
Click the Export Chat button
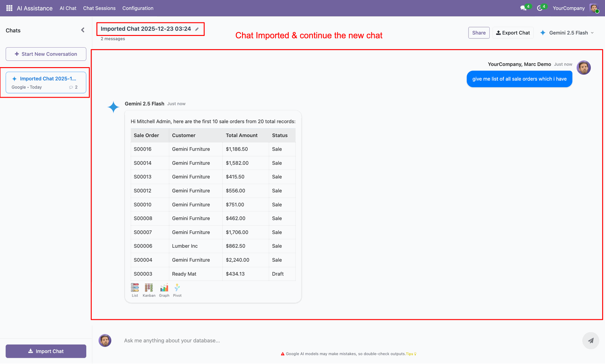tap(513, 33)
